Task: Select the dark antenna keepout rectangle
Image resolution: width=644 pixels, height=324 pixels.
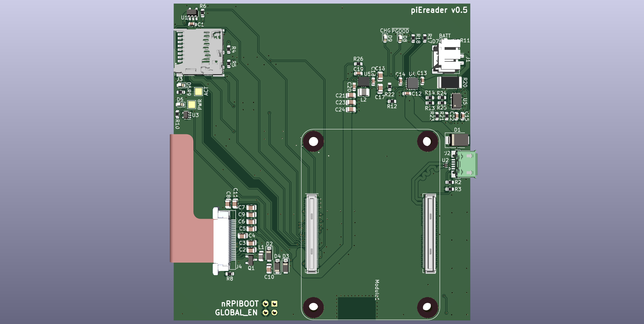Action: [357, 308]
